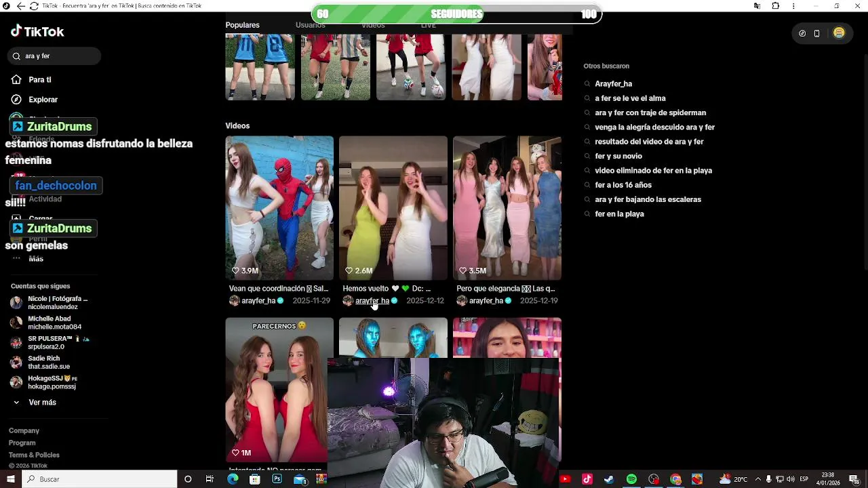Select suggestion 'ara y fer con traje de spiderman'
The width and height of the screenshot is (868, 488).
(x=650, y=113)
